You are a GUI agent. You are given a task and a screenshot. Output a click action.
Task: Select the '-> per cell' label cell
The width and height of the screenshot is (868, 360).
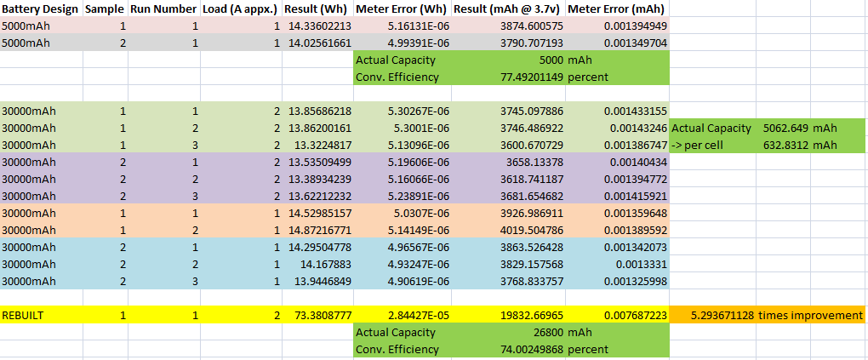coord(712,146)
